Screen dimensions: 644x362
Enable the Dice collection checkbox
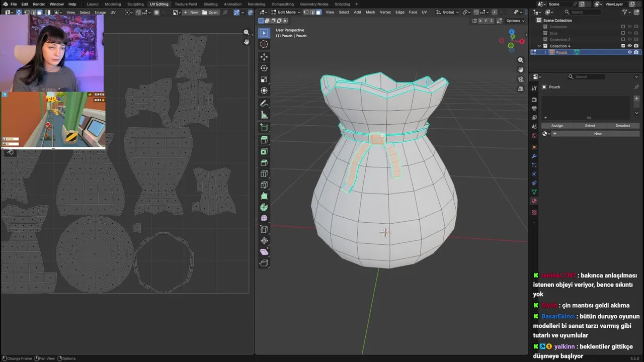click(x=623, y=33)
